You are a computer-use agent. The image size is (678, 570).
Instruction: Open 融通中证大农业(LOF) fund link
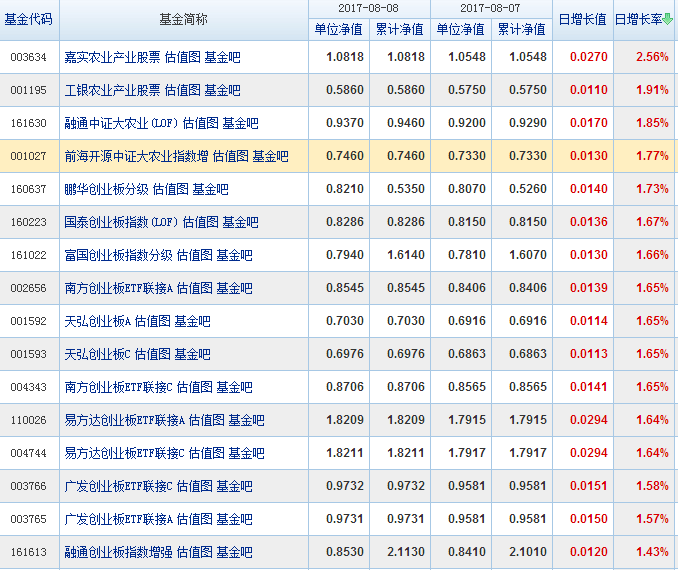pos(121,123)
